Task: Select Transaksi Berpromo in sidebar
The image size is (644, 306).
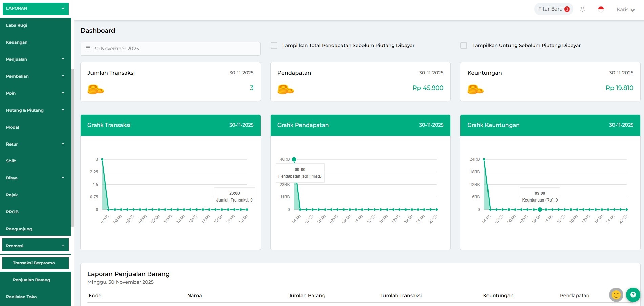Action: (34, 263)
